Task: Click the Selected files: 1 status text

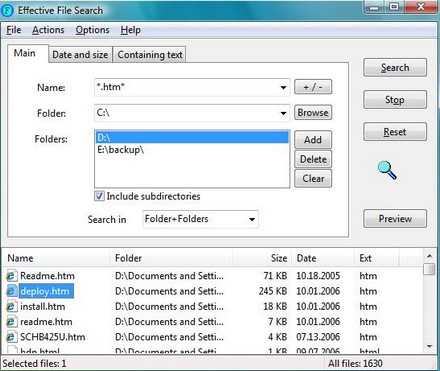Action: click(34, 363)
